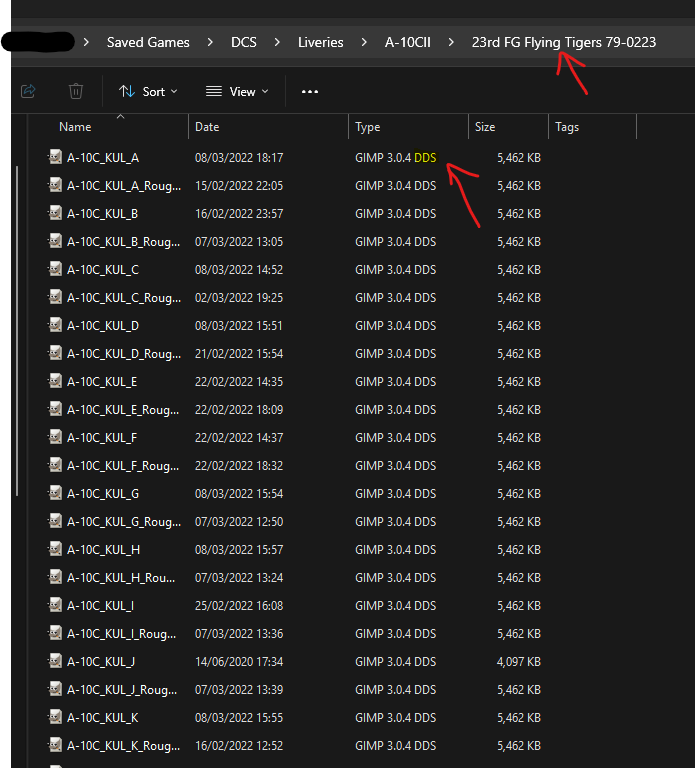Click the icon of A-10C_KUL_F_Roug... file

[x=55, y=465]
